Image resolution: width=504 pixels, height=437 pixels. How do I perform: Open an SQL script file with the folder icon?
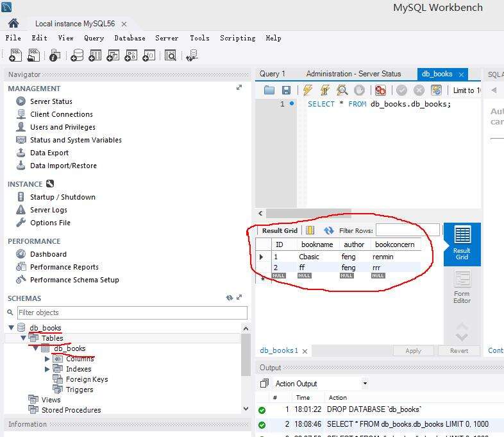(x=269, y=90)
